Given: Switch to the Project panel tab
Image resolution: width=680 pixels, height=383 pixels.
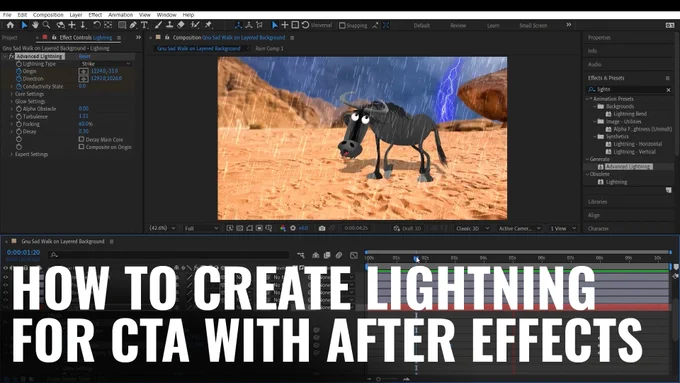Looking at the screenshot, I should pos(10,38).
